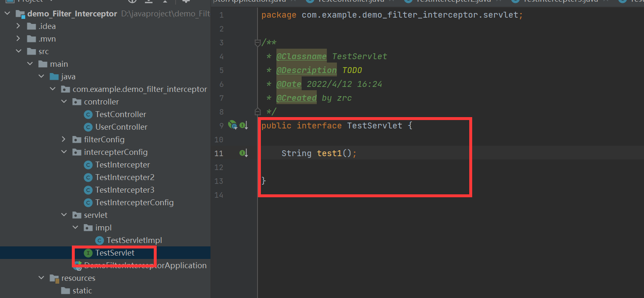The width and height of the screenshot is (644, 298).
Task: Click the fold end marker at line 8
Action: tap(258, 112)
